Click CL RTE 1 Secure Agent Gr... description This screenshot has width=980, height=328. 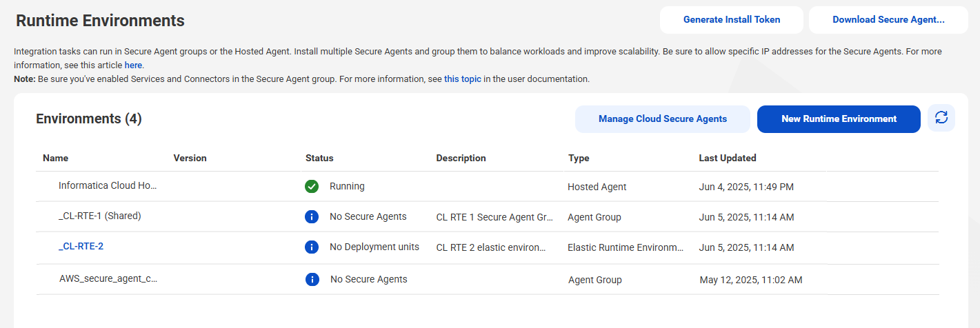click(x=495, y=218)
